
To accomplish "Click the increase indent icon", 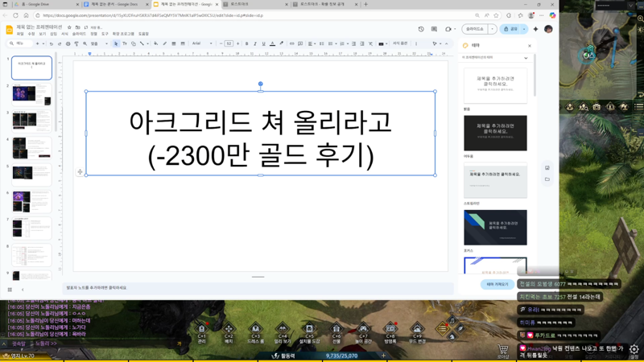I will click(x=361, y=43).
